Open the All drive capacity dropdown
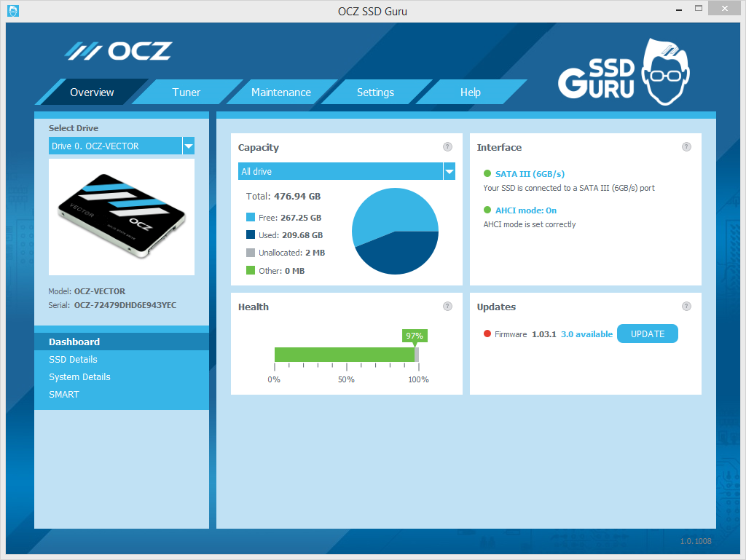Image resolution: width=746 pixels, height=560 pixels. [x=449, y=171]
